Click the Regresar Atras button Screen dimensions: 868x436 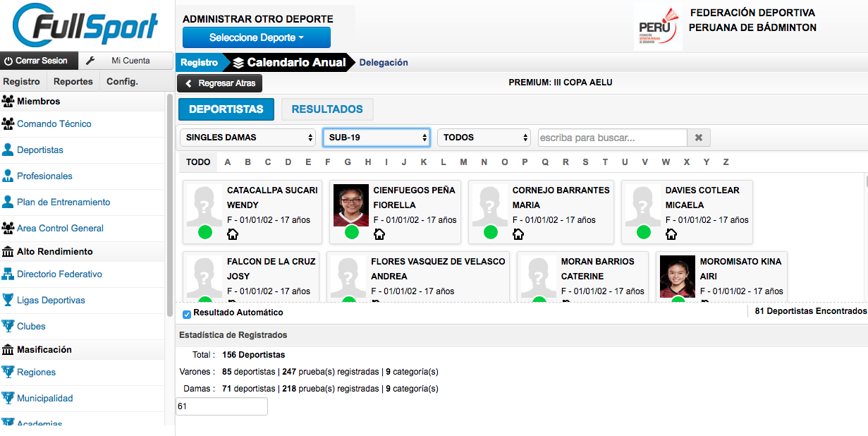point(220,83)
